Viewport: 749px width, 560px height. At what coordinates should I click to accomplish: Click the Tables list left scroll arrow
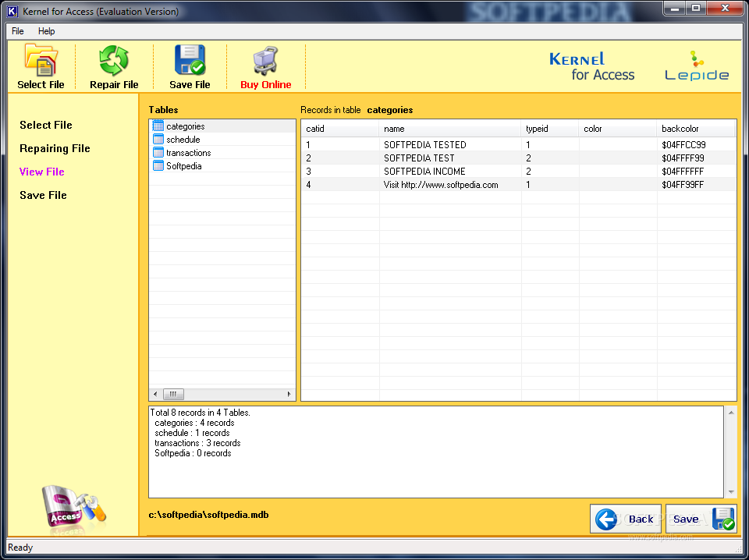(x=155, y=395)
